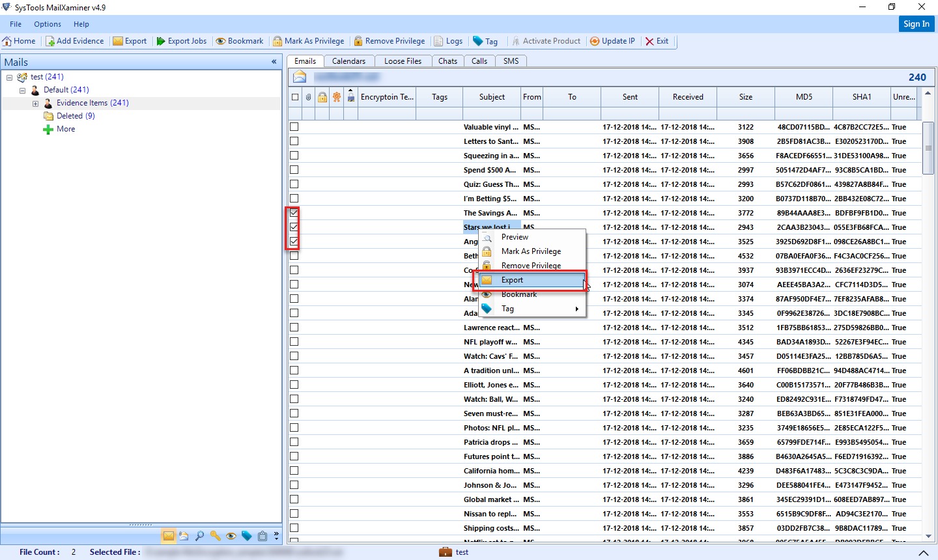Collapse the Mails panel with double chevron
The width and height of the screenshot is (938, 560).
(x=274, y=62)
